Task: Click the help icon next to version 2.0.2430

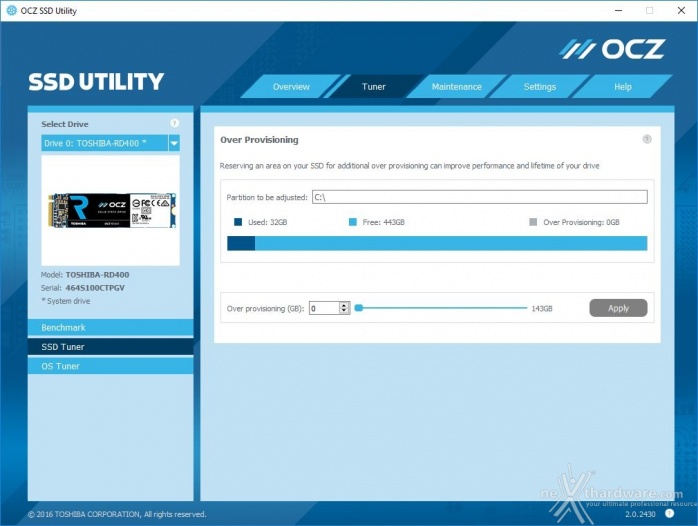Action: (670, 514)
